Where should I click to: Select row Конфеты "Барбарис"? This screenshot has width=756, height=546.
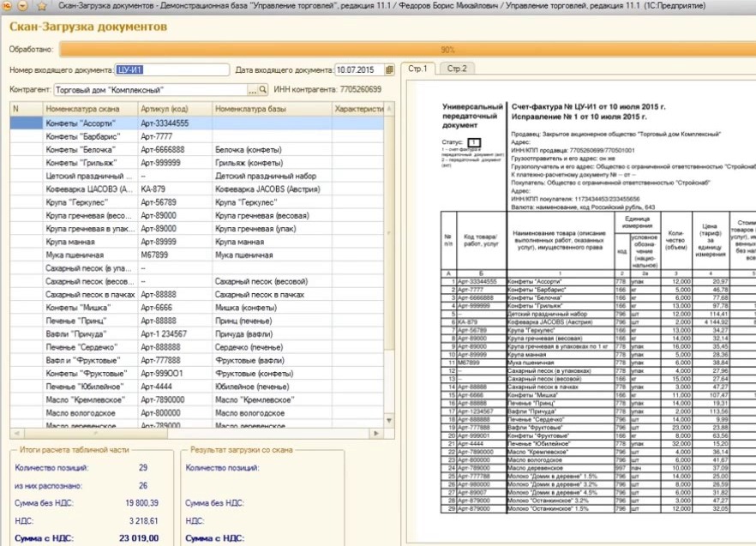[197, 136]
